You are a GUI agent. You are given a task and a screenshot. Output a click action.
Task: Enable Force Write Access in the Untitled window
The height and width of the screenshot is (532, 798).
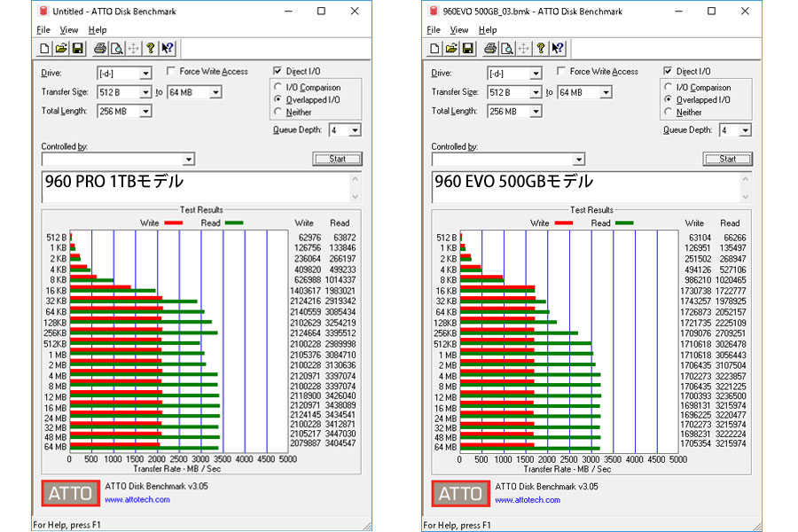pyautogui.click(x=171, y=72)
